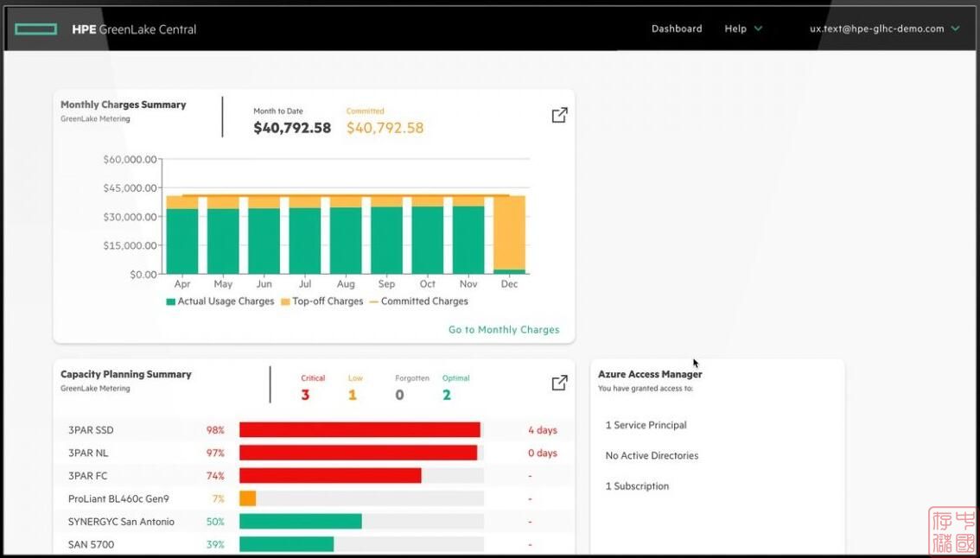Open Capacity Planning Summary external link icon
980x558 pixels.
pyautogui.click(x=559, y=383)
